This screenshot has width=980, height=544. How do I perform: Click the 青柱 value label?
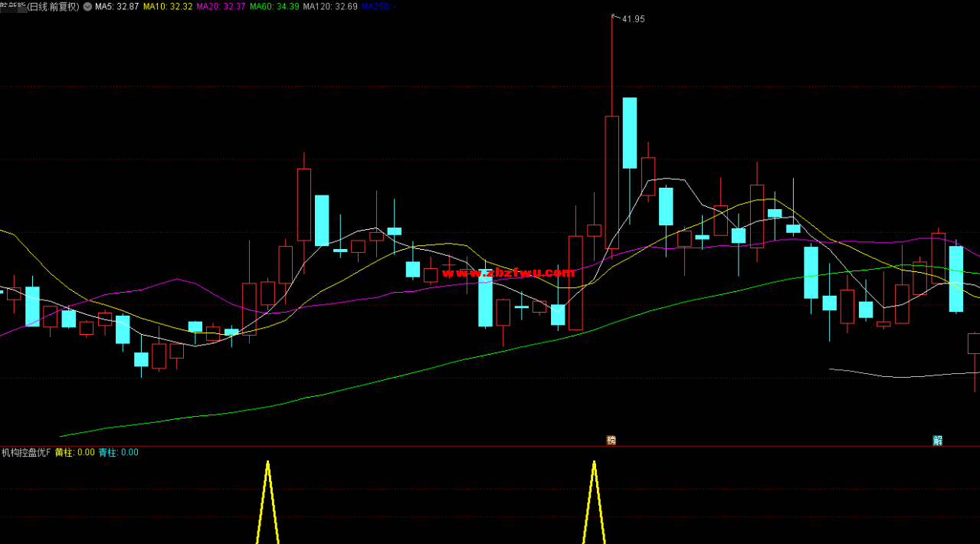119,452
